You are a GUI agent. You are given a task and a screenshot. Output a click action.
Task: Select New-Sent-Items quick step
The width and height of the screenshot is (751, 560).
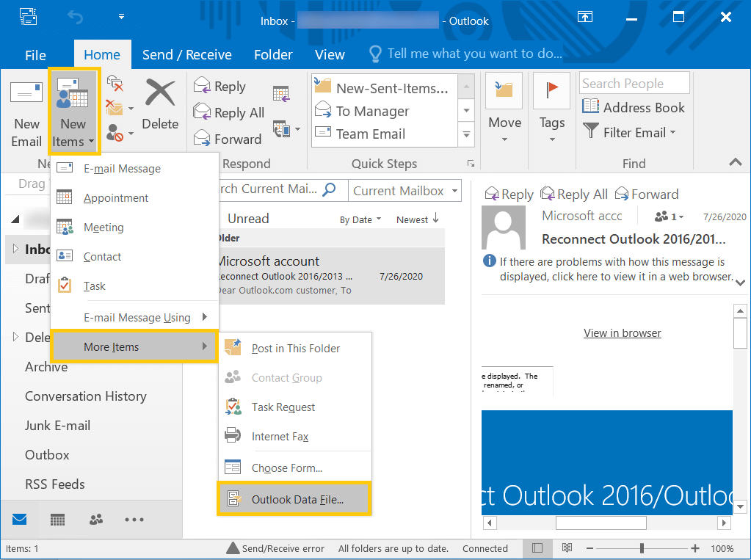tap(384, 87)
